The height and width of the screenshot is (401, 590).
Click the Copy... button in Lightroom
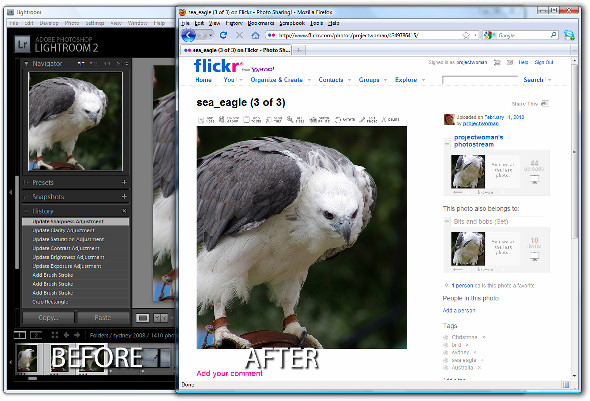pos(48,317)
